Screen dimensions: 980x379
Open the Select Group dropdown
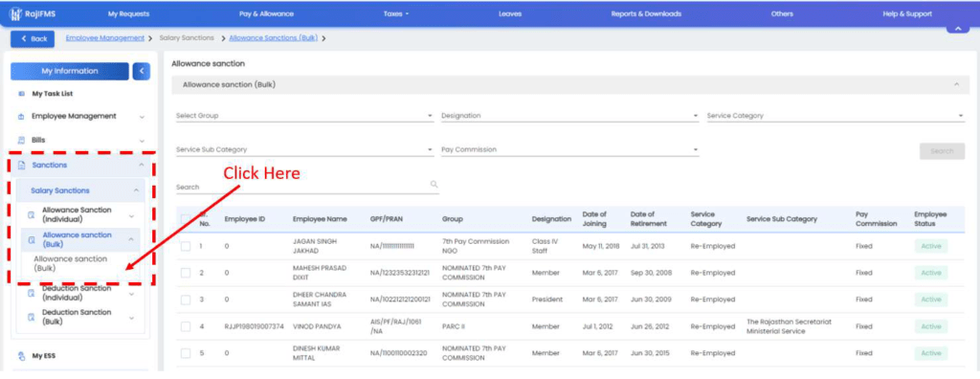(304, 116)
